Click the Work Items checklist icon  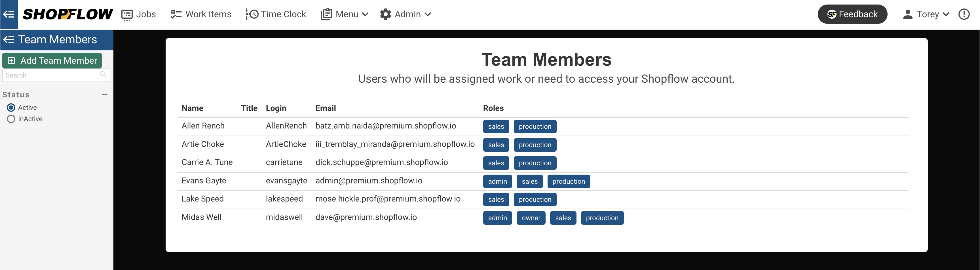[176, 14]
